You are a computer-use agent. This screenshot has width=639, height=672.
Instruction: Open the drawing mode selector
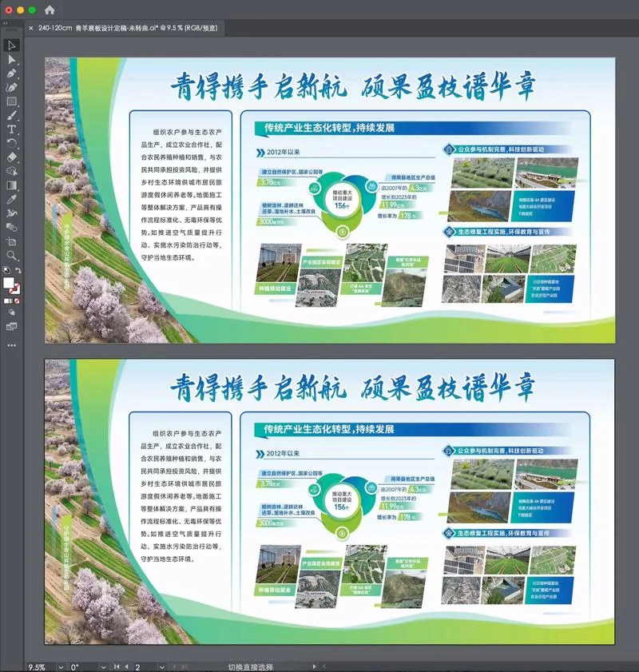click(x=11, y=312)
